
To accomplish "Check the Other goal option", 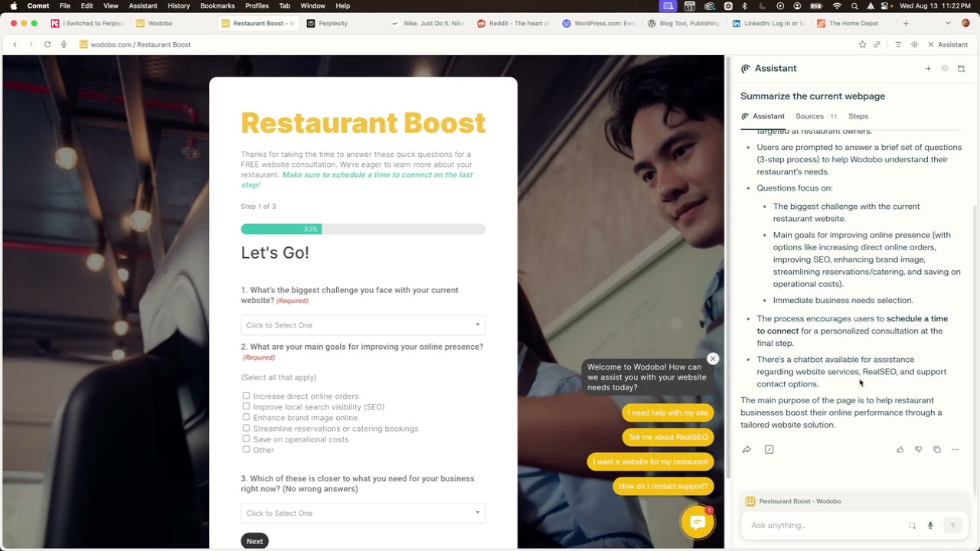I will pos(246,449).
